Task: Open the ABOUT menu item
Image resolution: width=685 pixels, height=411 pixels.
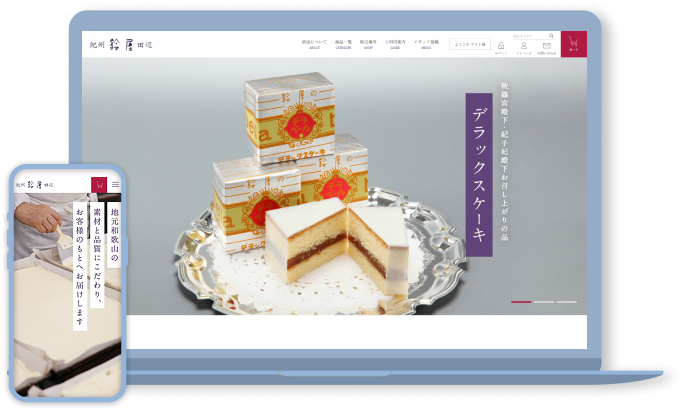Action: [314, 44]
